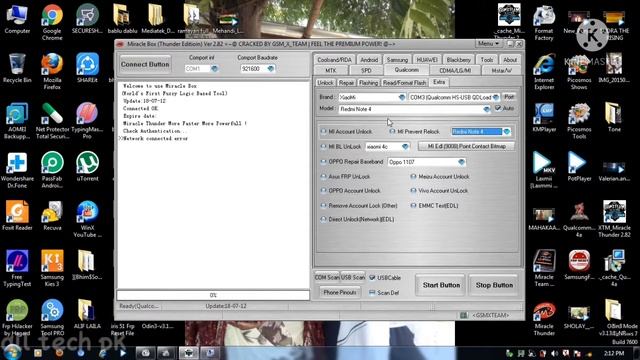Image resolution: width=640 pixels, height=360 pixels.
Task: Open Net Protector Total Security icon
Action: pyautogui.click(x=52, y=120)
